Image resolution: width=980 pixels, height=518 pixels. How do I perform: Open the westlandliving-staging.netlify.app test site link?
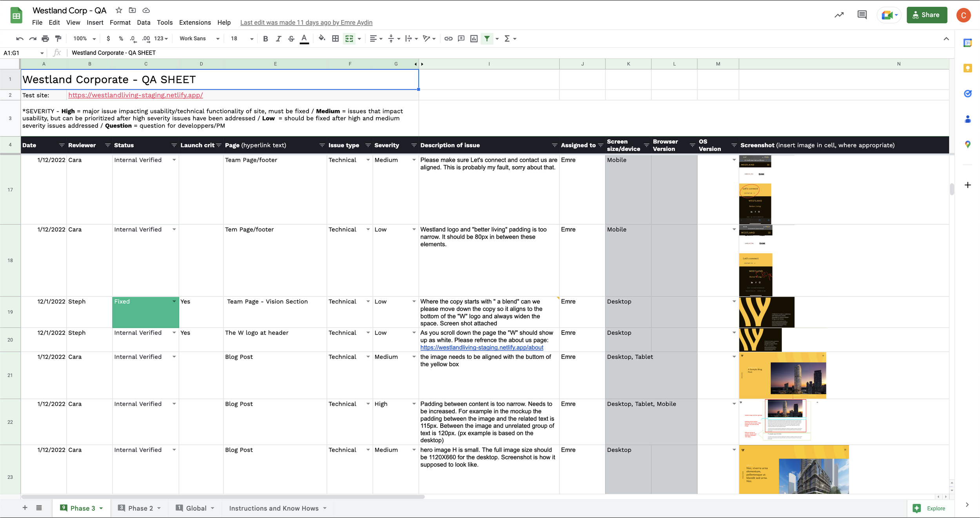tap(135, 95)
